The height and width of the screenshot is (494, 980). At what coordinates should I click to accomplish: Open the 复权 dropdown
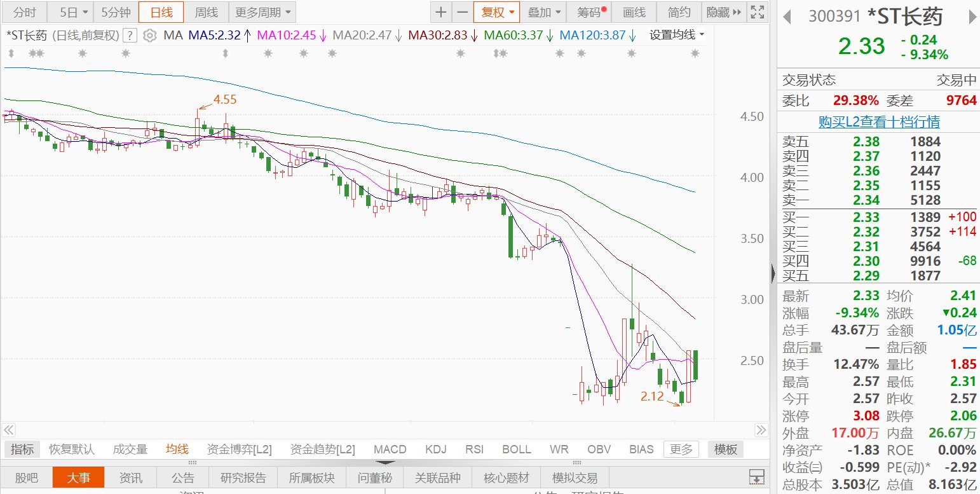click(496, 12)
